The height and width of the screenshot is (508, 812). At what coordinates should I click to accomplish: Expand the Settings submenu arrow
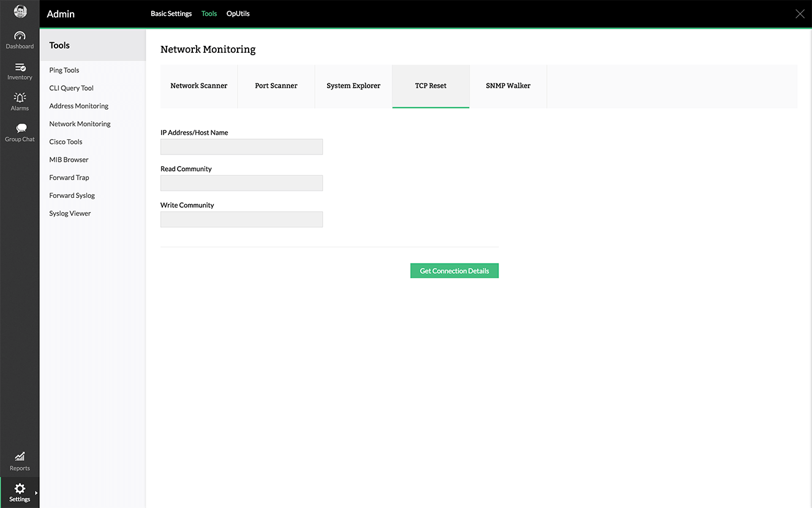click(36, 493)
